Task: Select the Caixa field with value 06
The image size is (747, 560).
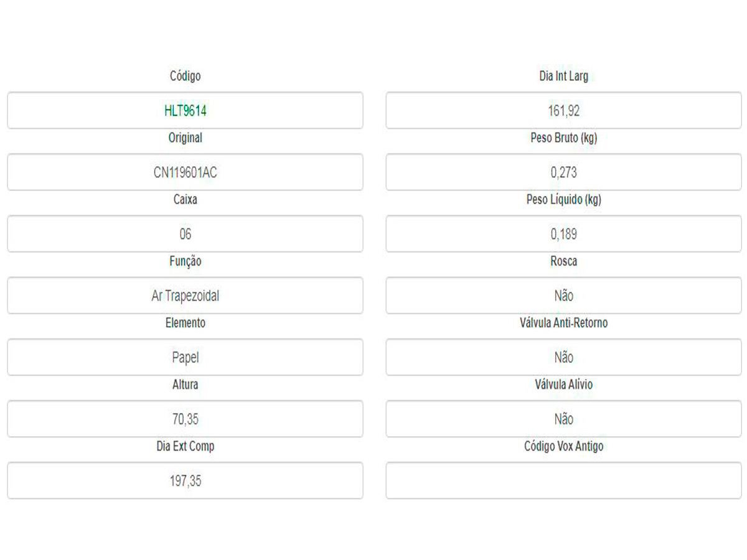Action: 186,234
